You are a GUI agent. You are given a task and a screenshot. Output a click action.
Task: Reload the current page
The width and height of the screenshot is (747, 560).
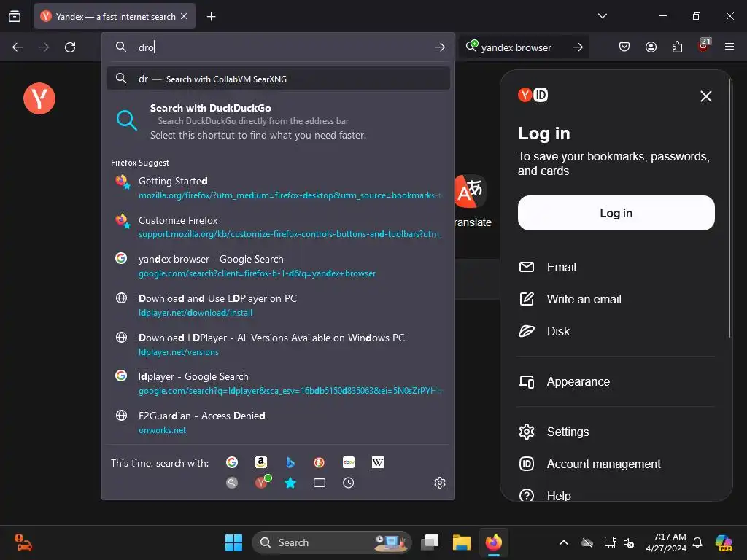pyautogui.click(x=70, y=47)
